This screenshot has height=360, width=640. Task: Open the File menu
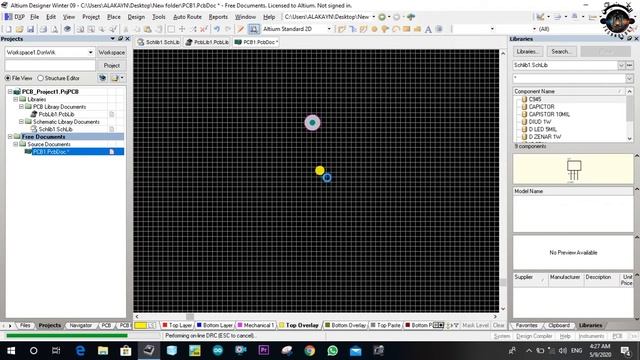tap(35, 17)
